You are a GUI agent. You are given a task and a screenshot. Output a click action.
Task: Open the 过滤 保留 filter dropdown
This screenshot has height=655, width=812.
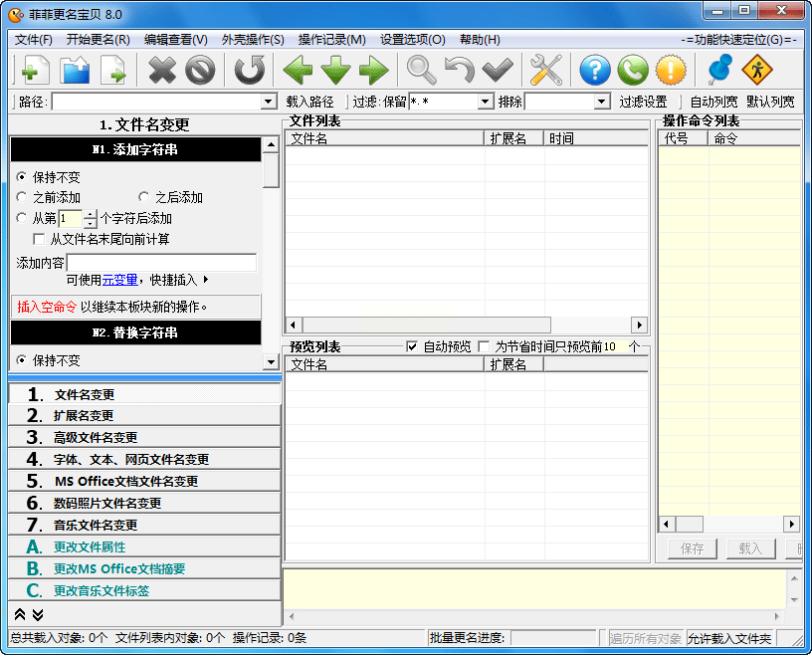point(485,102)
